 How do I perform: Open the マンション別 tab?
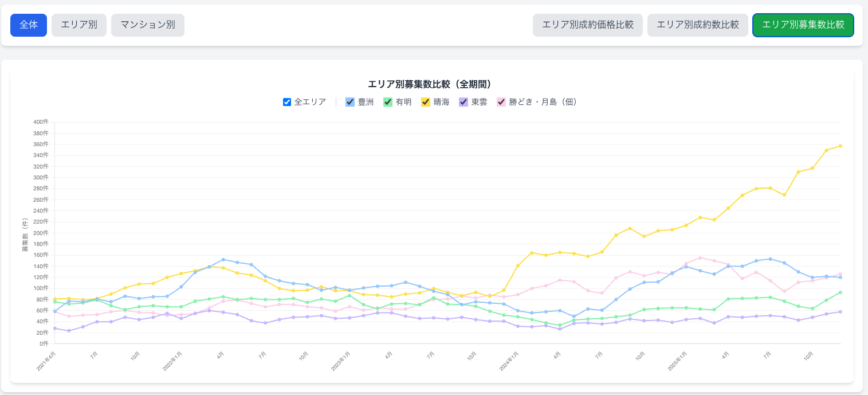[148, 25]
